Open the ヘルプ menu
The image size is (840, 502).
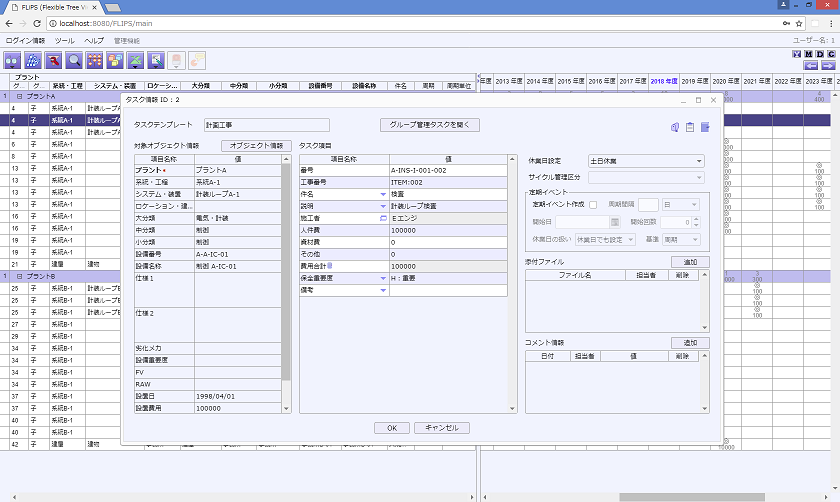coord(94,41)
